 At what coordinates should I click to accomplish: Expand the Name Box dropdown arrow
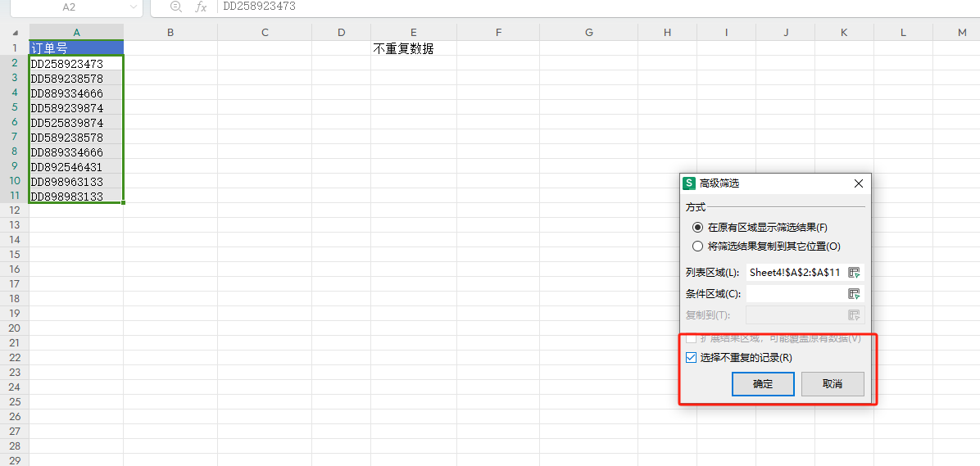pyautogui.click(x=133, y=7)
